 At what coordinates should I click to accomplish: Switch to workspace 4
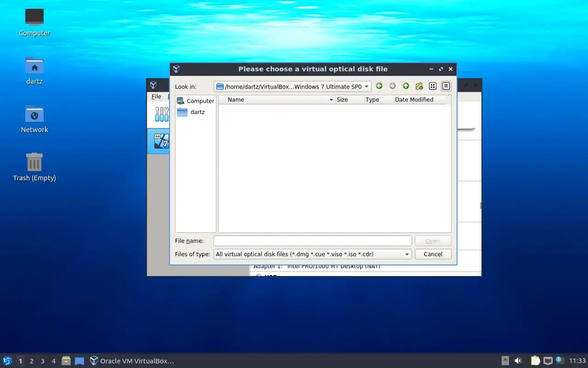click(53, 361)
